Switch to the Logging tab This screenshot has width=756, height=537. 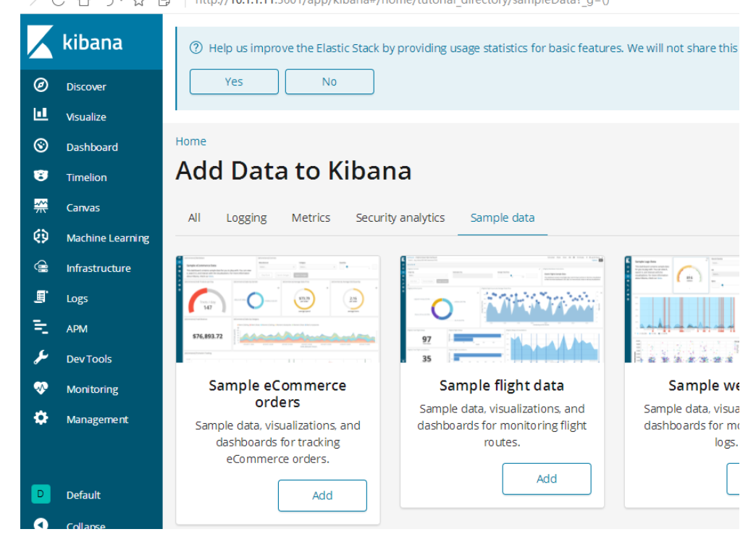tap(246, 218)
